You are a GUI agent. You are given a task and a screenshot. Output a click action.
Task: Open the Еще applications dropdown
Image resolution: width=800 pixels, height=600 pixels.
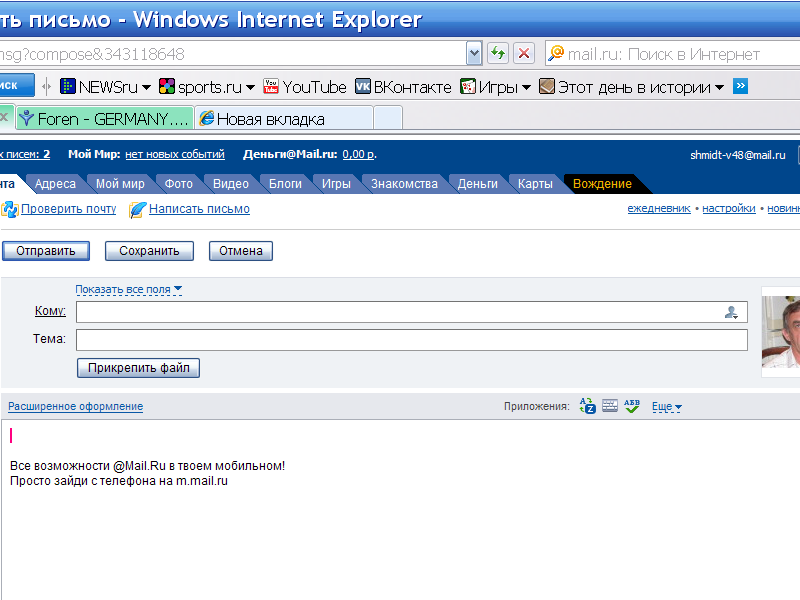pyautogui.click(x=667, y=407)
